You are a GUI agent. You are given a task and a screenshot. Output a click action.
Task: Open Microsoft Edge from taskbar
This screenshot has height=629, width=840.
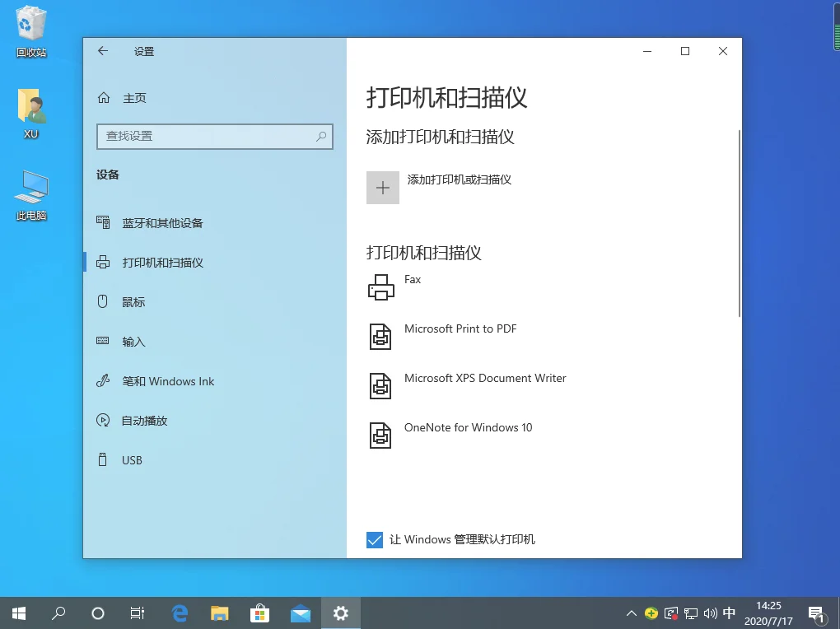(180, 613)
